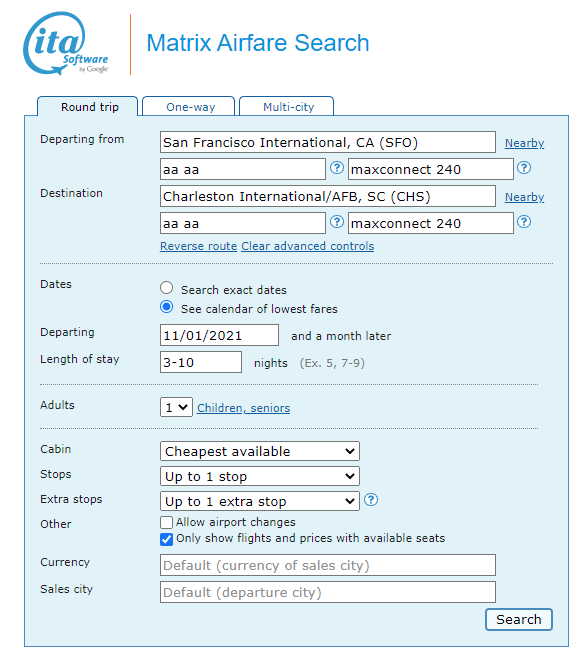Open help icon beside departure 'aa aa' routing field
Image resolution: width=577 pixels, height=663 pixels.
click(x=336, y=168)
